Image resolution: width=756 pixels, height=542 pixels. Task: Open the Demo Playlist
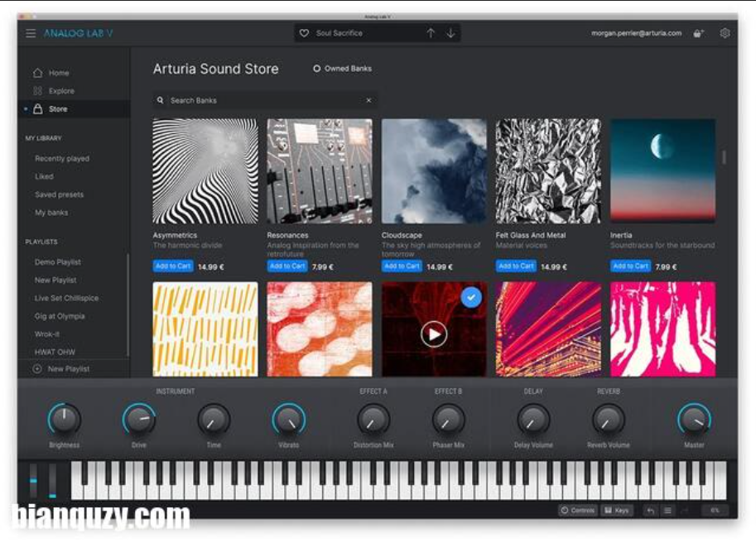[58, 262]
